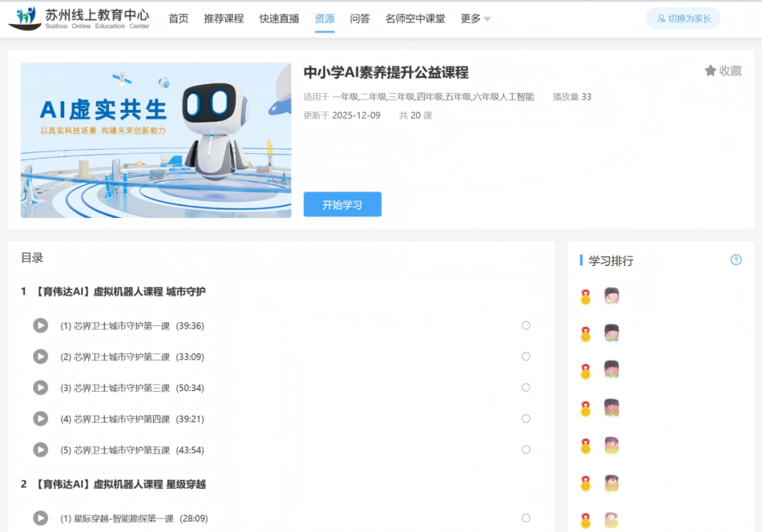762x532 pixels.
Task: Start the 芯界卫士城市守护第四课 video
Action: click(x=41, y=418)
